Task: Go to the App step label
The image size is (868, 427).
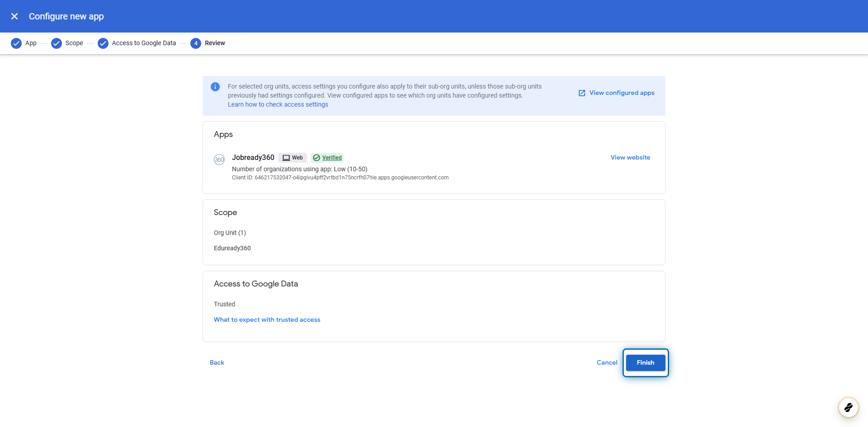Action: (x=31, y=43)
